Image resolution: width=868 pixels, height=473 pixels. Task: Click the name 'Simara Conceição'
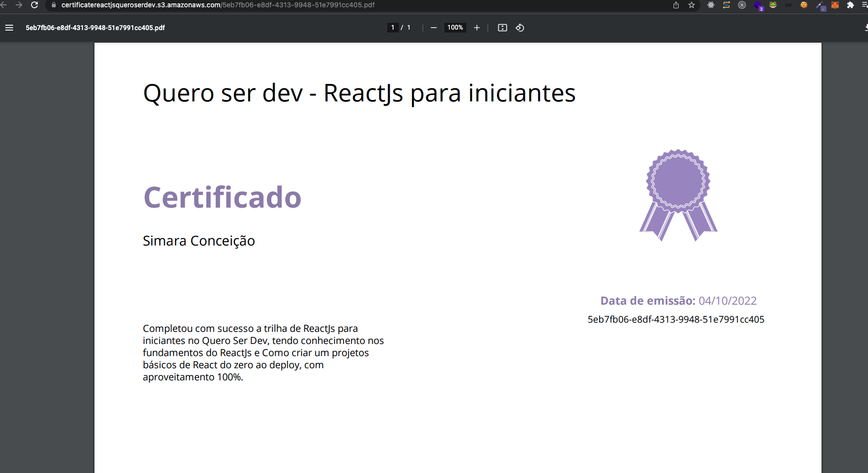[199, 241]
